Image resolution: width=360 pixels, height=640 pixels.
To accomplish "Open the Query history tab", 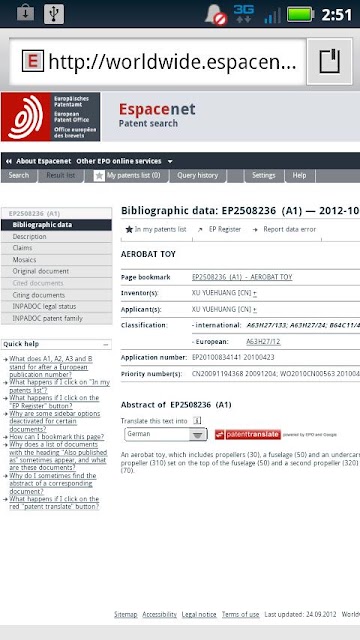I will [198, 176].
